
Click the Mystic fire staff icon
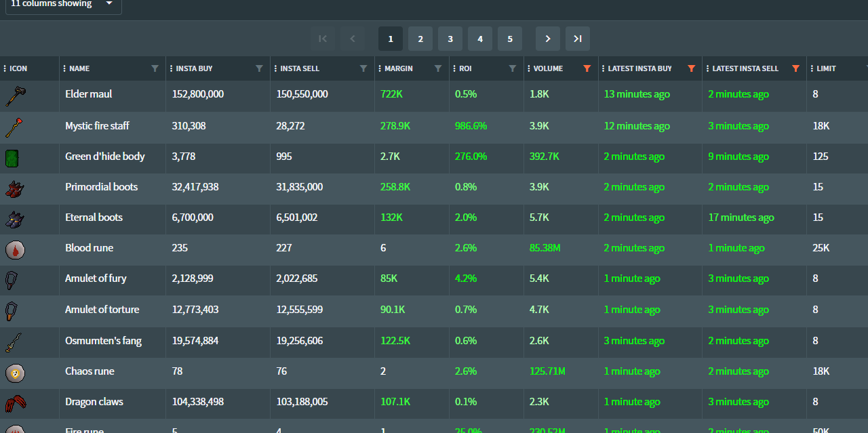click(15, 127)
